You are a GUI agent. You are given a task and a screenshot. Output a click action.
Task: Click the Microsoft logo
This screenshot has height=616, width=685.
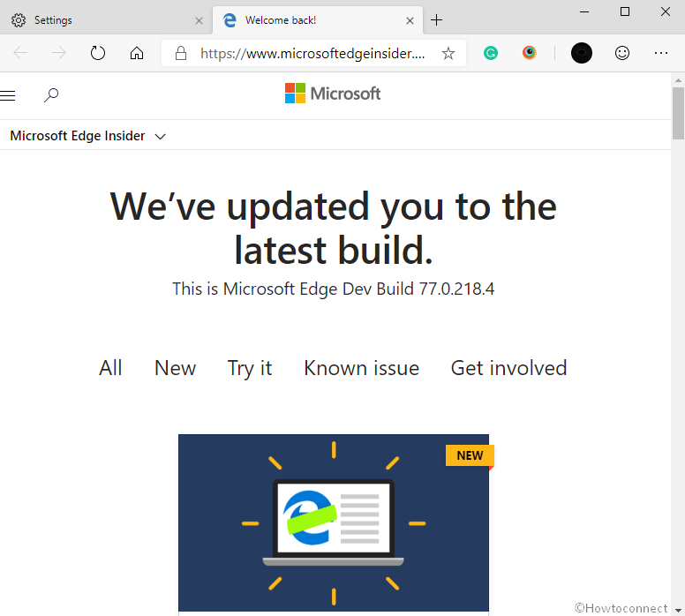tap(333, 94)
